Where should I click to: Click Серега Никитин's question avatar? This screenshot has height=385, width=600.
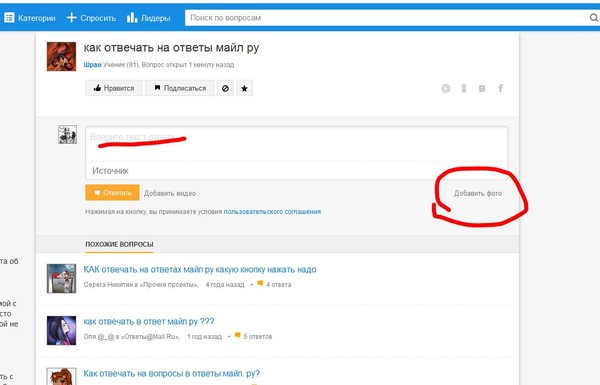click(61, 278)
